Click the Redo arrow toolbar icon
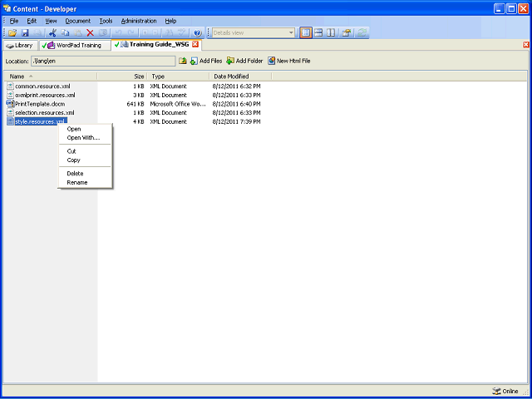532x399 pixels. point(131,33)
